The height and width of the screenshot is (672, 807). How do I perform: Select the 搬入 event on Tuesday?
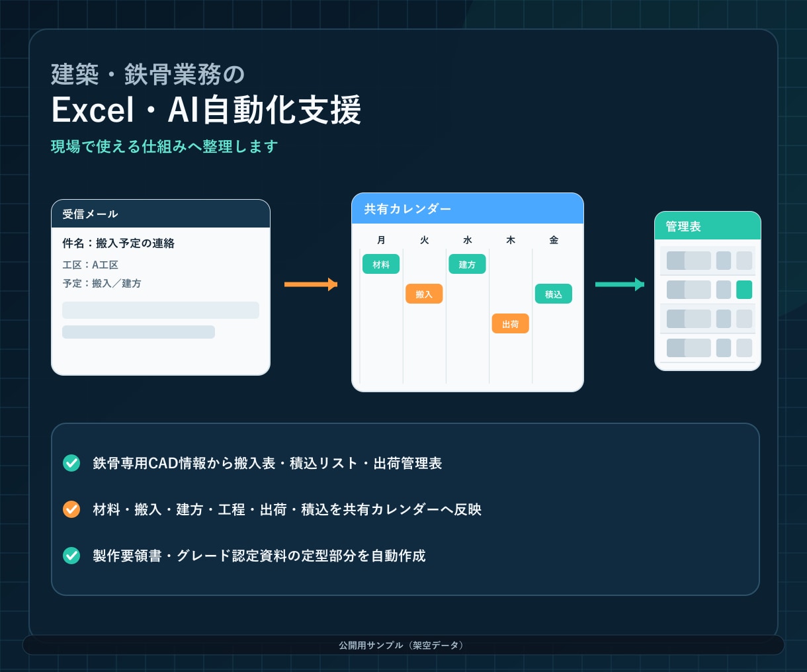pos(424,294)
